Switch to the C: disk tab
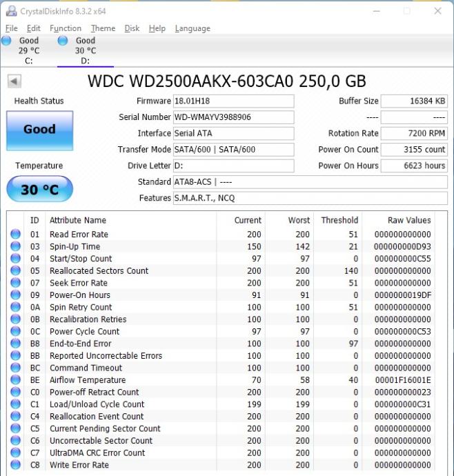Screen dimensions: 454x476 tap(29, 50)
